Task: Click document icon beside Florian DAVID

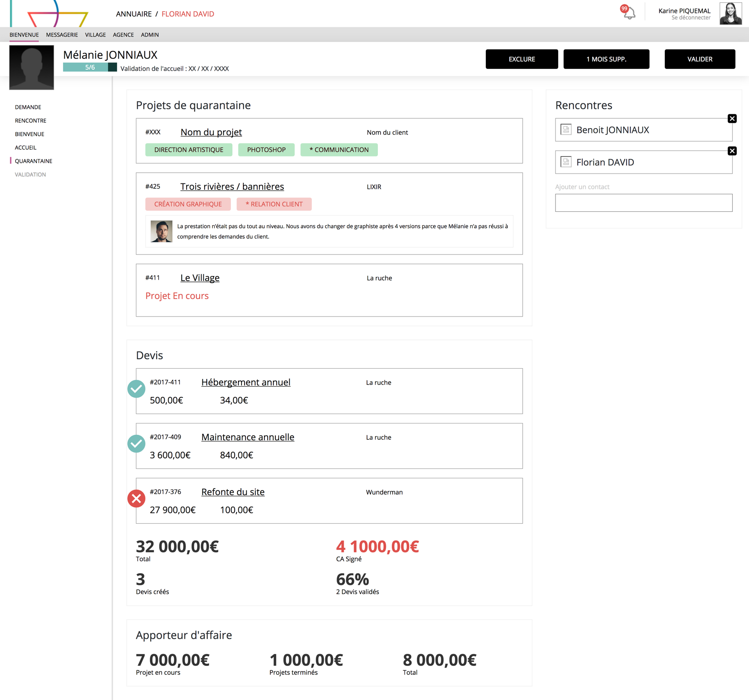Action: [x=566, y=162]
